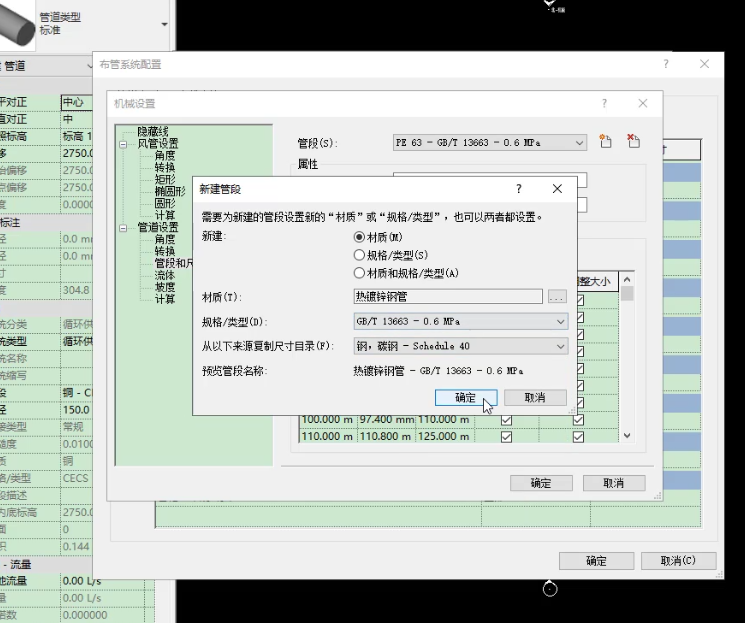Select 坡度 in settings tree
The height and width of the screenshot is (623, 745).
tap(164, 287)
